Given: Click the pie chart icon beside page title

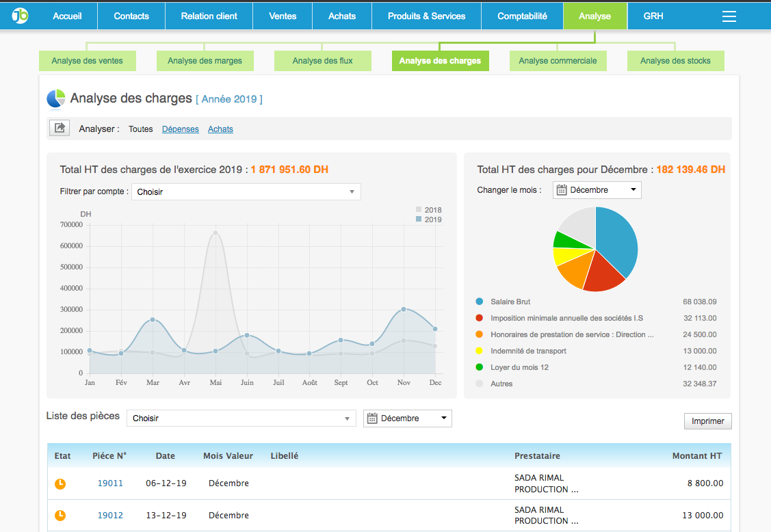Looking at the screenshot, I should (x=56, y=99).
